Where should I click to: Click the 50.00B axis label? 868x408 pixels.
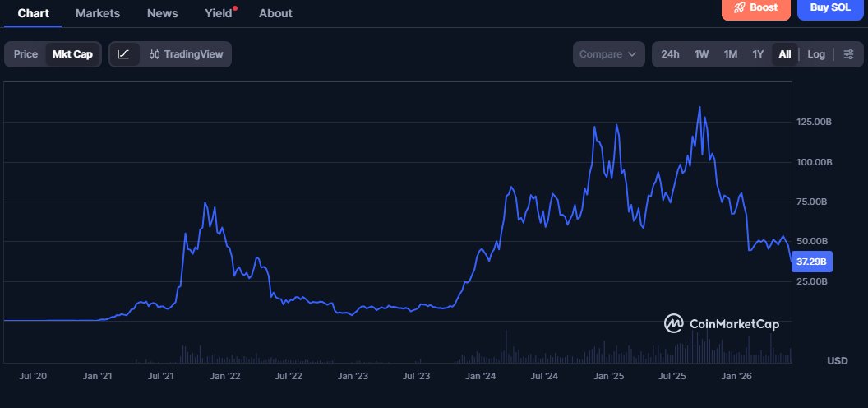click(813, 242)
